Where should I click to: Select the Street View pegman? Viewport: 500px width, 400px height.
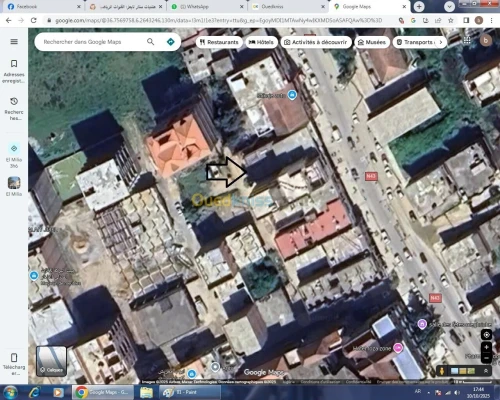coord(442,371)
